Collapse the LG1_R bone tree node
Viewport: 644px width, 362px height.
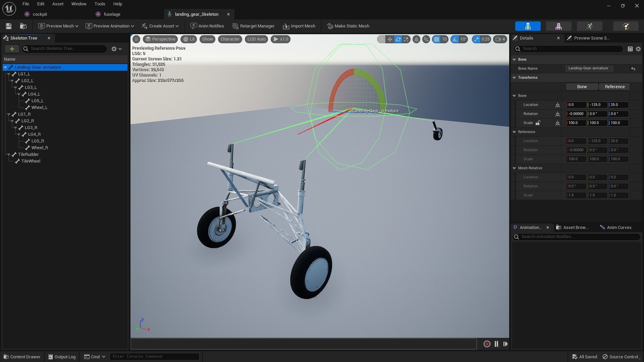tap(9, 114)
